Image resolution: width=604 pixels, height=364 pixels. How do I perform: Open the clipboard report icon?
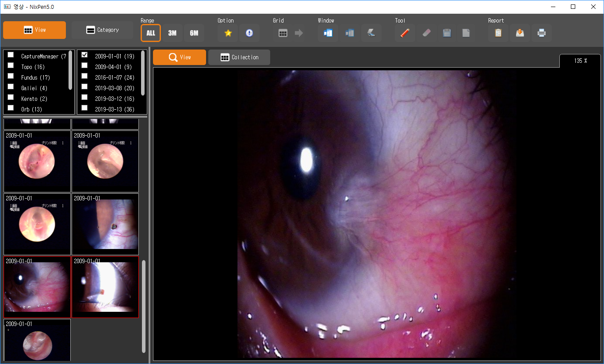[x=498, y=33]
